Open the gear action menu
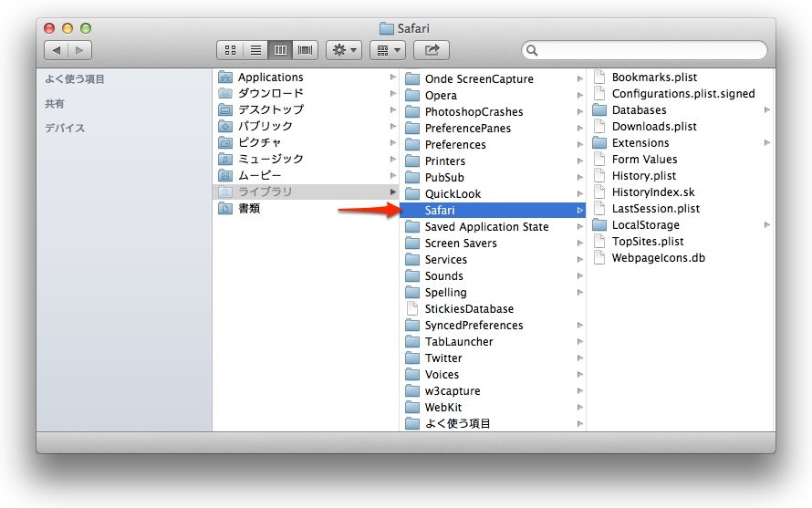The image size is (812, 508). (x=344, y=50)
